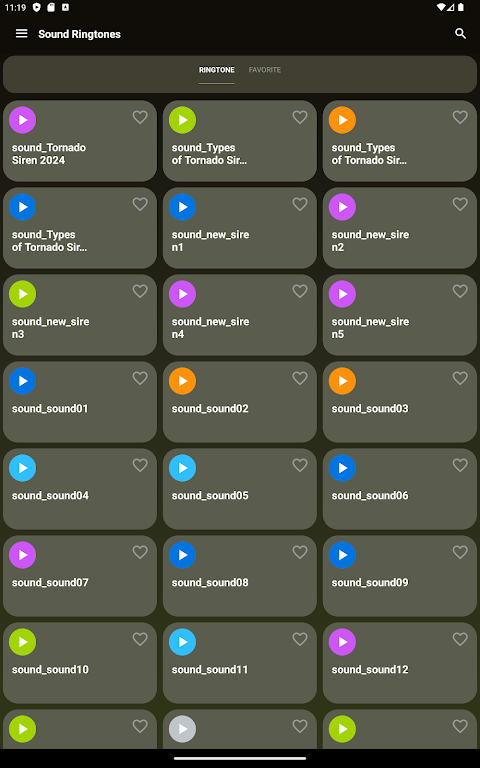Mark sound_sound05 as favorite
Viewport: 480px width, 768px height.
[300, 465]
